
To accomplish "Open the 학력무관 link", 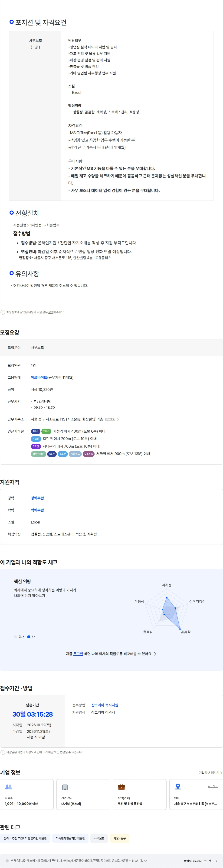I will click(x=37, y=510).
